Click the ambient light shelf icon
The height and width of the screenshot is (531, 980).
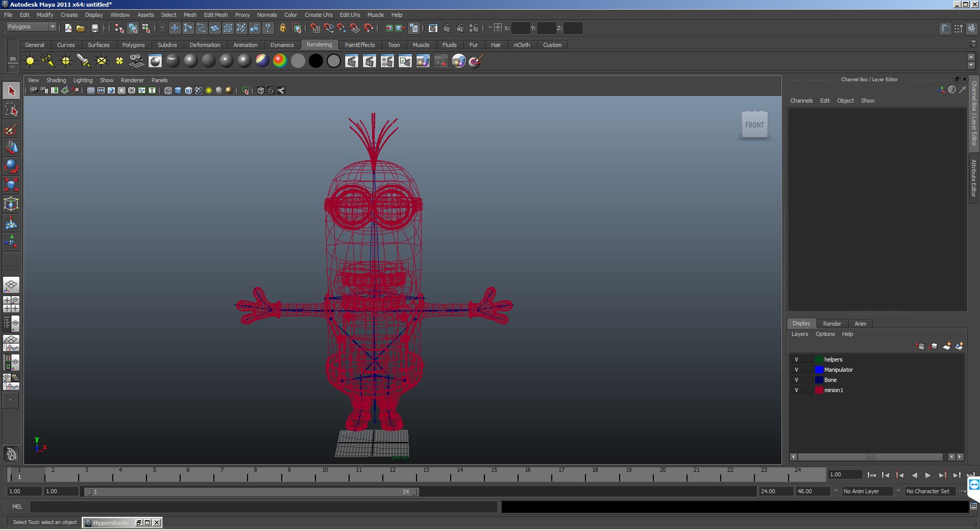point(30,61)
